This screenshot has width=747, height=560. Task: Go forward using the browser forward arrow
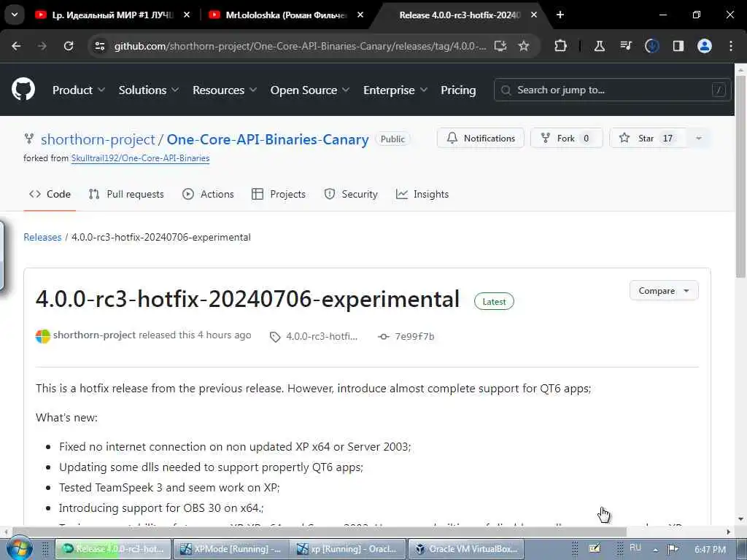coord(42,46)
